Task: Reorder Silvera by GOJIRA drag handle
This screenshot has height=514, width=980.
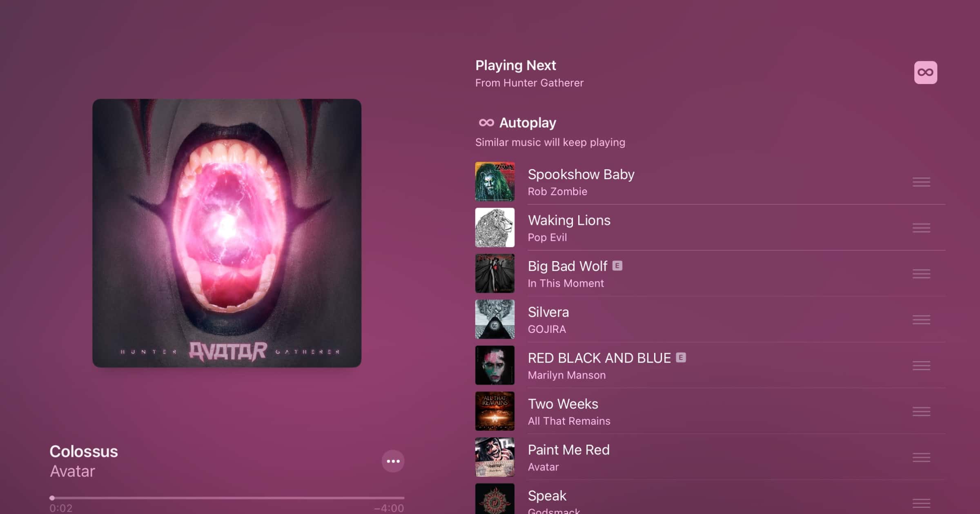Action: (x=921, y=320)
